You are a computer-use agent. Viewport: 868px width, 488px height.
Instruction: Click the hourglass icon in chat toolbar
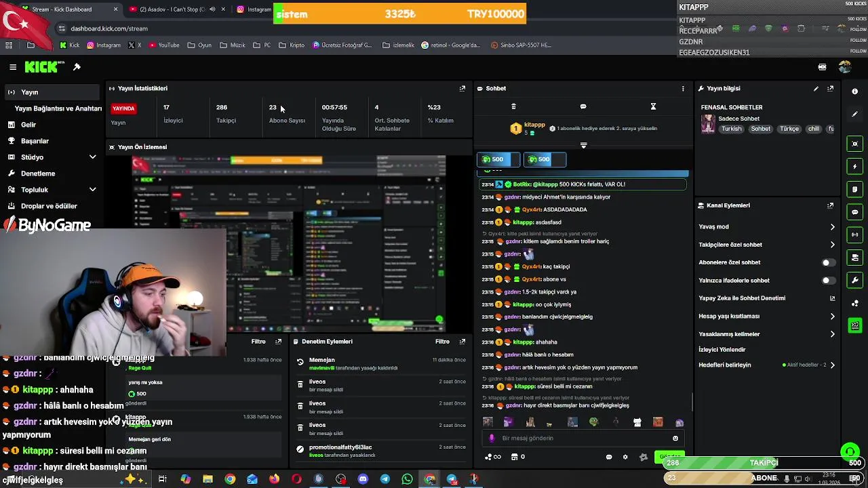pos(653,106)
